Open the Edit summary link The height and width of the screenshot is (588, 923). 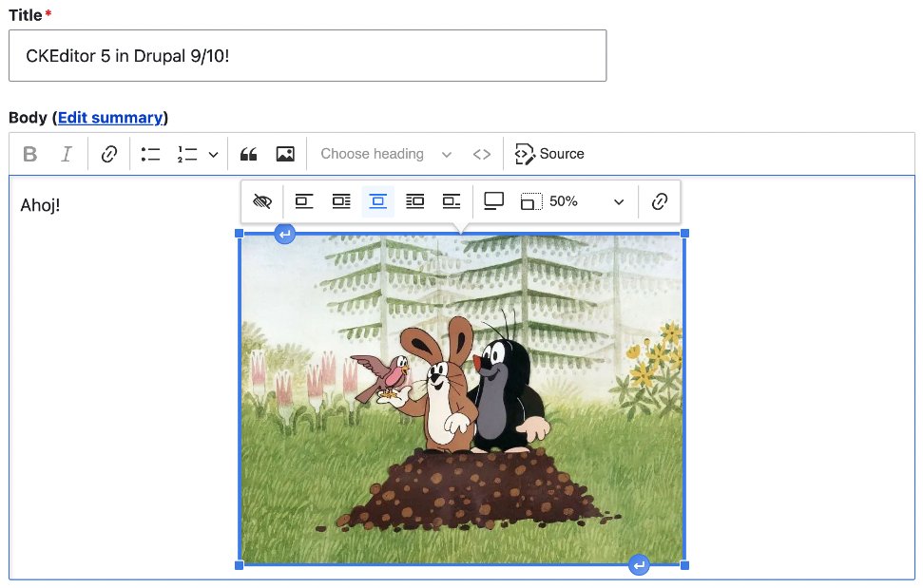tap(110, 118)
